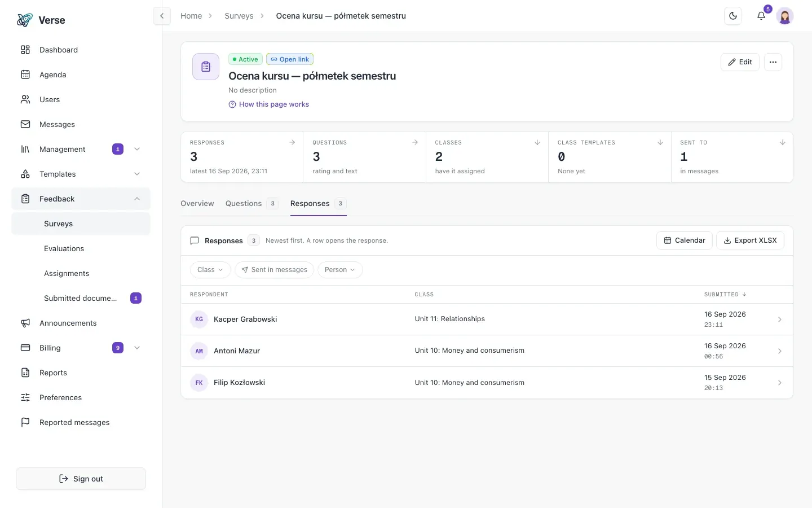812x508 pixels.
Task: Open Surveys in sidebar submenu
Action: coord(81,224)
